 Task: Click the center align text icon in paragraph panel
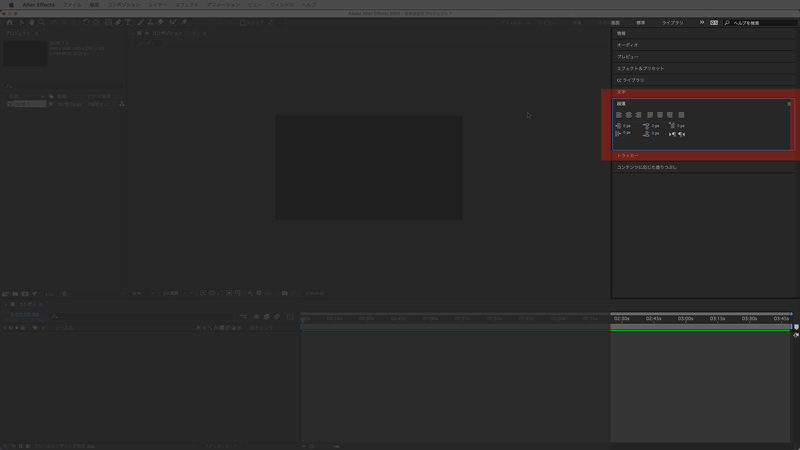(628, 114)
